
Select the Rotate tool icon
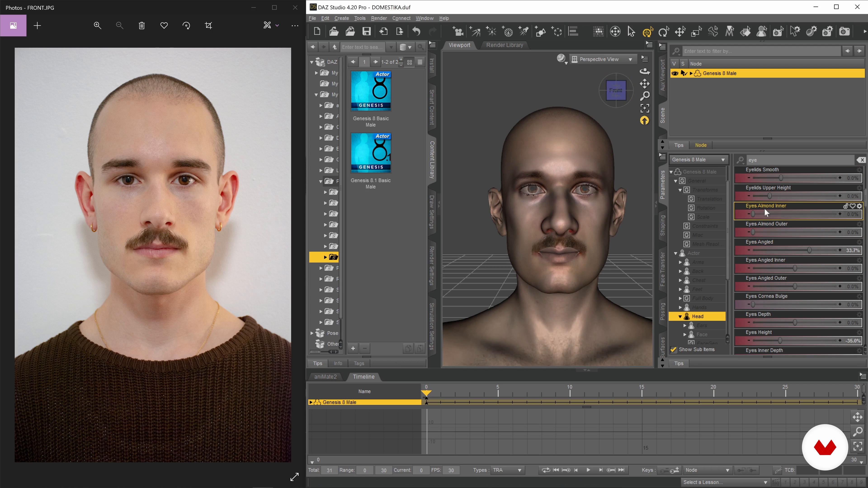click(x=663, y=32)
